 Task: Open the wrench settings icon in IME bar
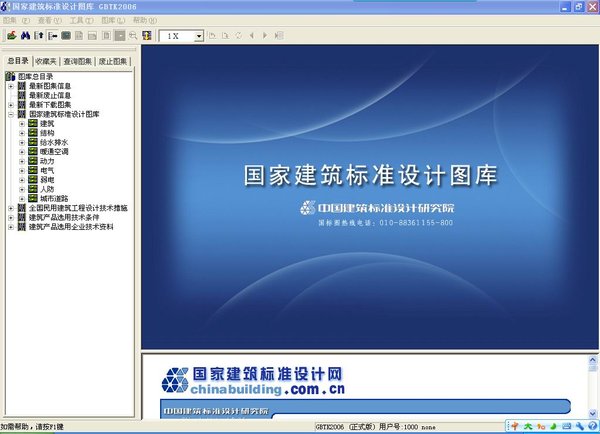[580, 426]
